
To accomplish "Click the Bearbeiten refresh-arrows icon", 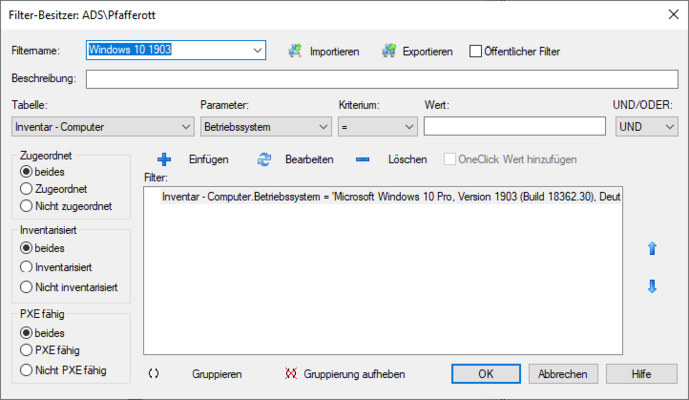I will (265, 159).
